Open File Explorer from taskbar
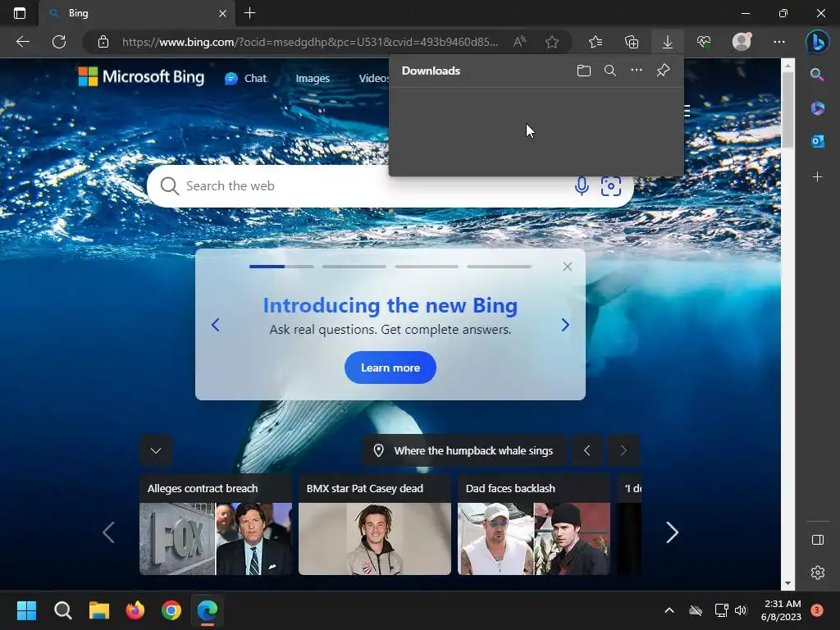Viewport: 840px width, 630px height. tap(99, 610)
